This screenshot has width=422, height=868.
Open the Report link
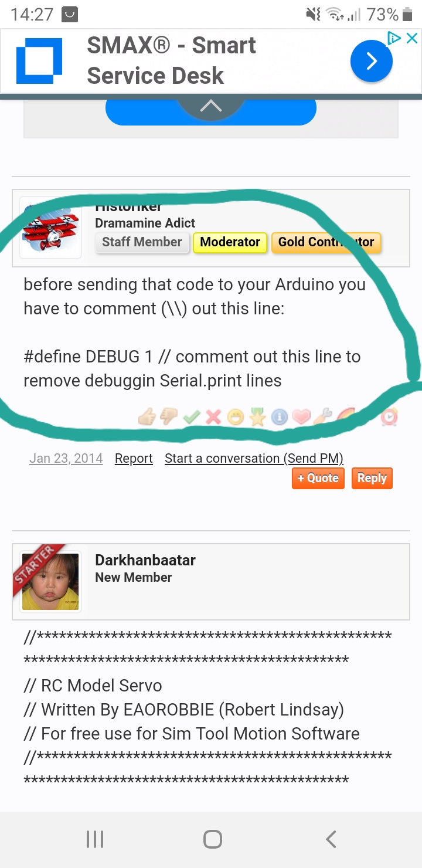134,459
